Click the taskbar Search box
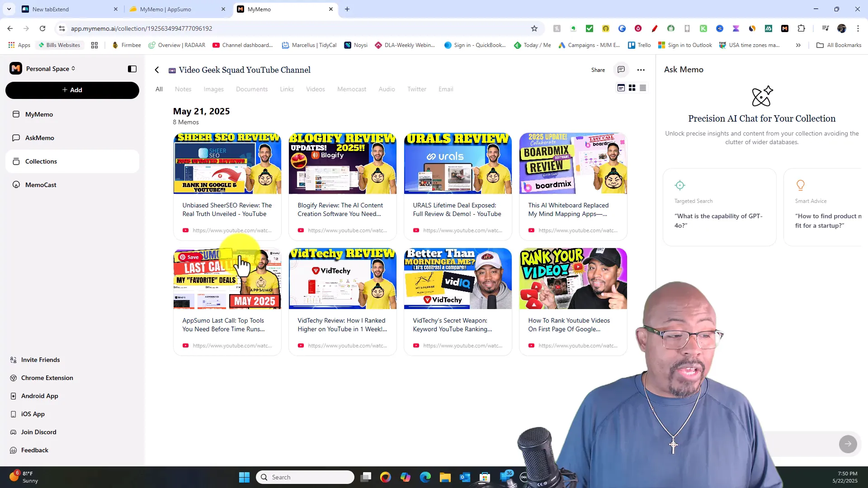This screenshot has width=868, height=488. (305, 477)
